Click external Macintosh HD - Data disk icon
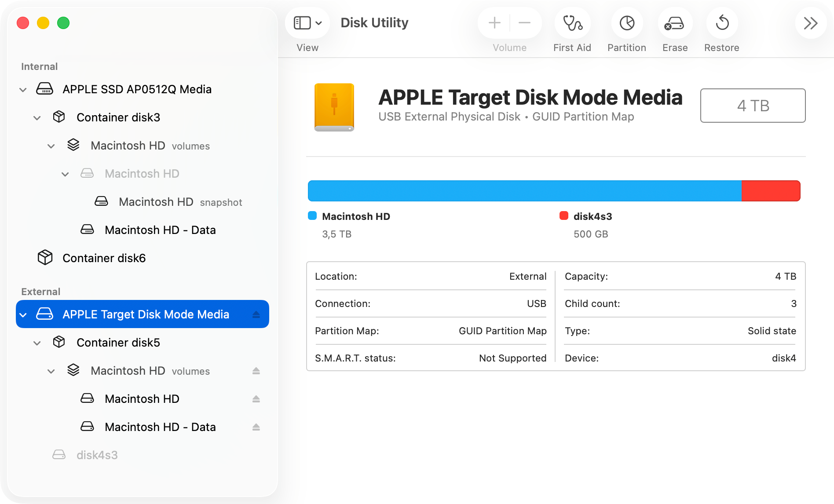This screenshot has height=504, width=834. [x=87, y=426]
